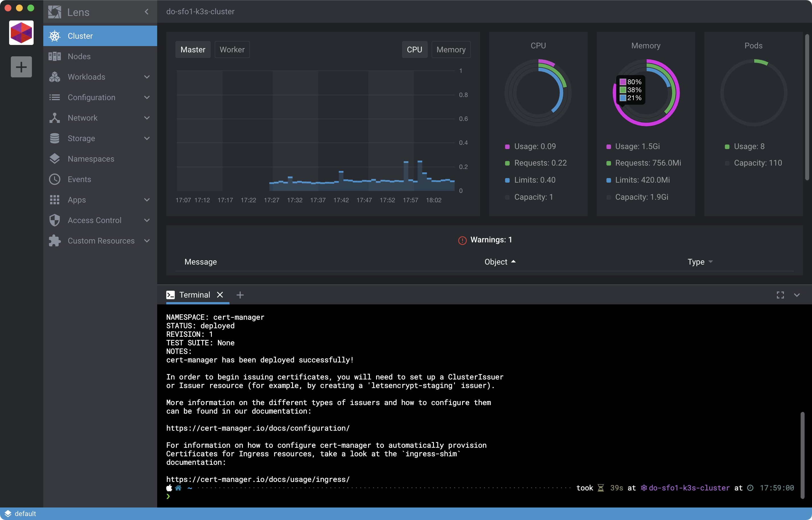Click the Network topology icon
The width and height of the screenshot is (812, 520).
click(54, 118)
